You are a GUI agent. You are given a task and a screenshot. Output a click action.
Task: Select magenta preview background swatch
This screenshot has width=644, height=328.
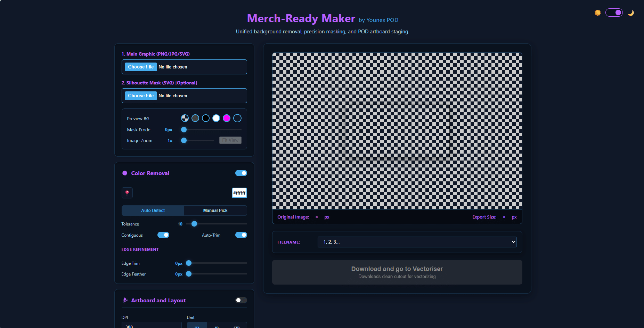tap(227, 118)
